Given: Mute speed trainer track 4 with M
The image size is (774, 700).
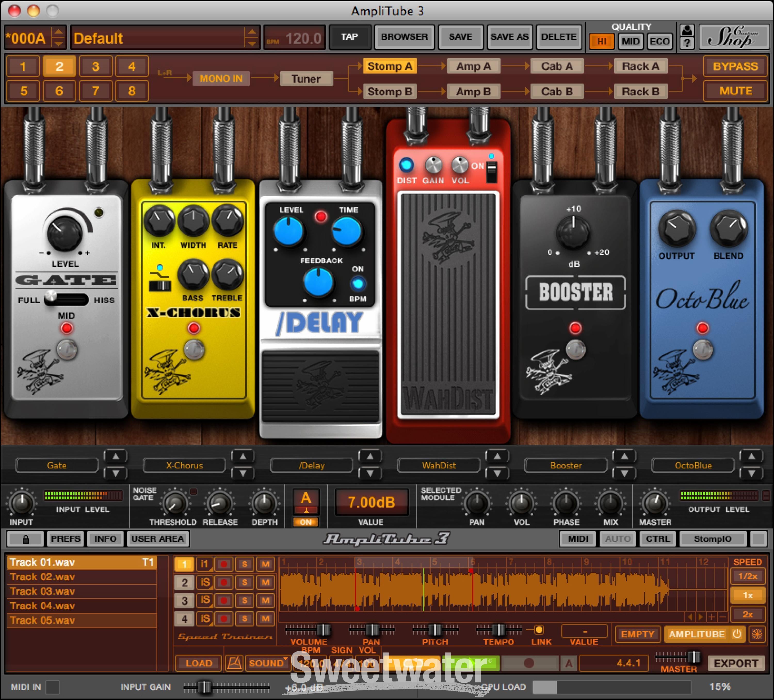Looking at the screenshot, I should pyautogui.click(x=265, y=618).
